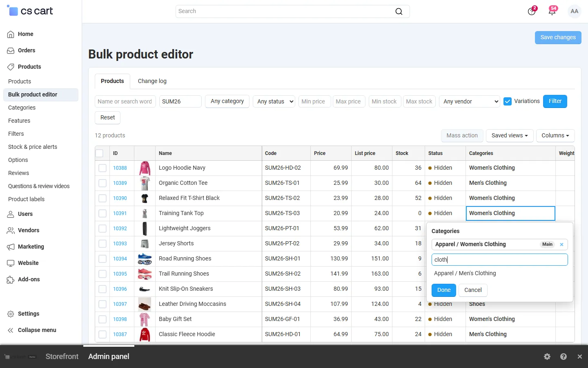This screenshot has width=588, height=368.
Task: Open the notifications bell icon
Action: [x=552, y=11]
